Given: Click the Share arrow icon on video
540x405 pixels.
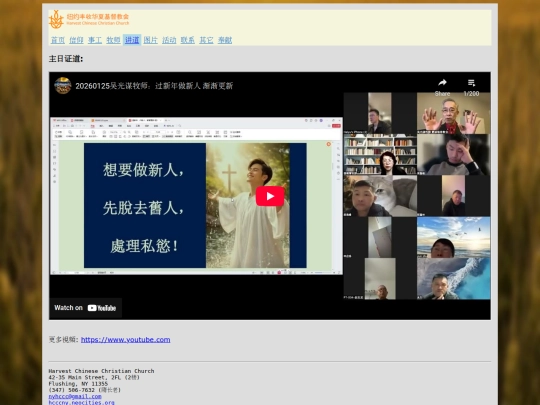Looking at the screenshot, I should tap(442, 83).
